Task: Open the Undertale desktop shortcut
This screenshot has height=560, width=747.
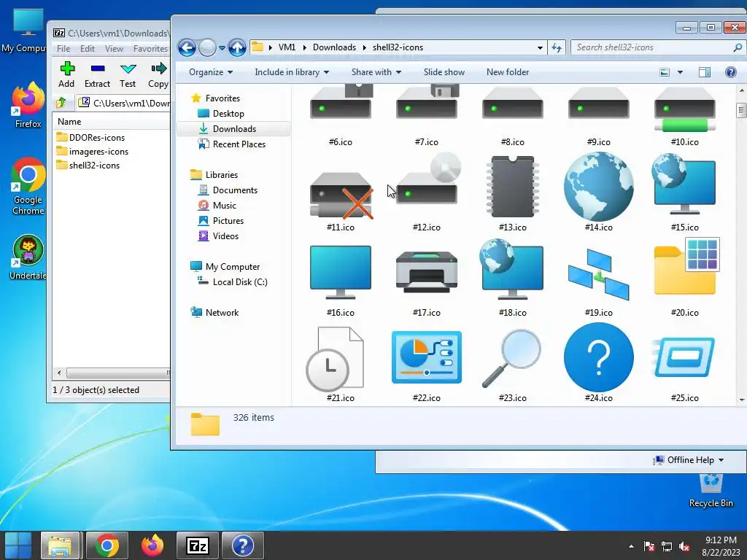Action: (28, 257)
